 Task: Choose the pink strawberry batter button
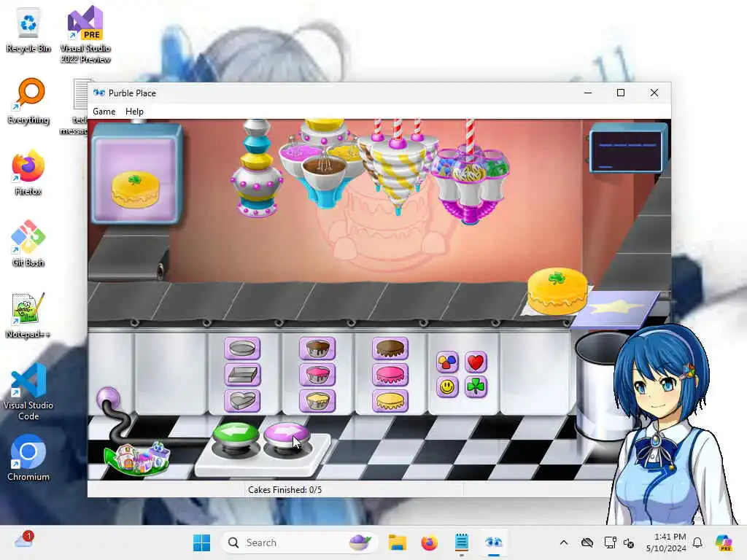tap(317, 375)
